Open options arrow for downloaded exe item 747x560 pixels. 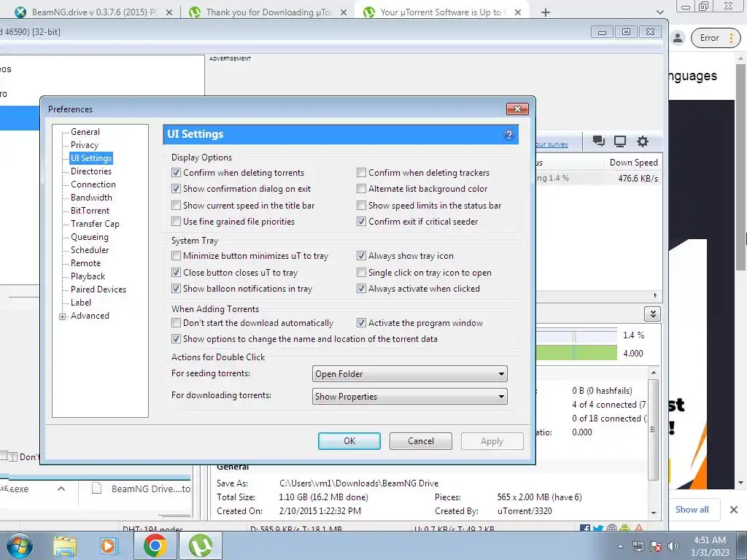[x=61, y=489]
